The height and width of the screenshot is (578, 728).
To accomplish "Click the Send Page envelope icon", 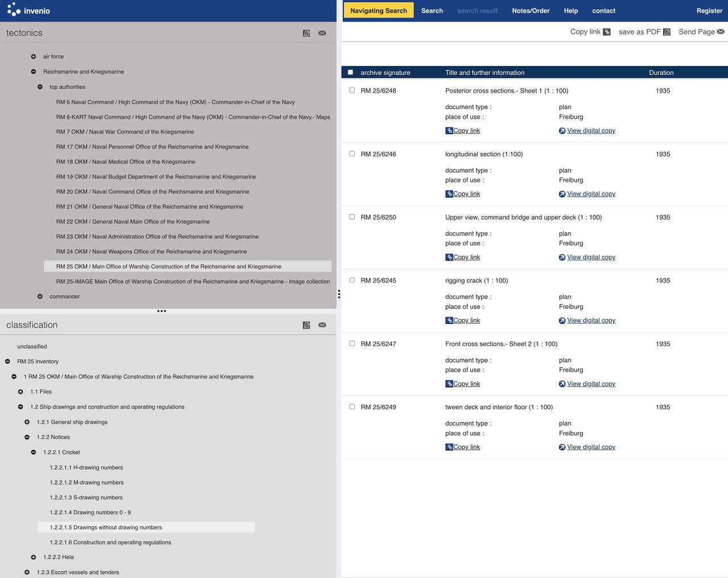I will [721, 32].
